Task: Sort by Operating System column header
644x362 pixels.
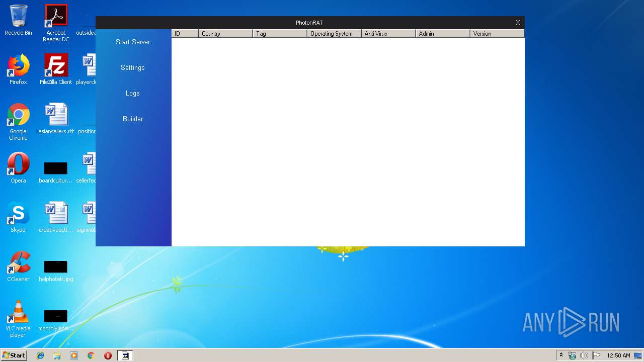Action: pyautogui.click(x=334, y=34)
